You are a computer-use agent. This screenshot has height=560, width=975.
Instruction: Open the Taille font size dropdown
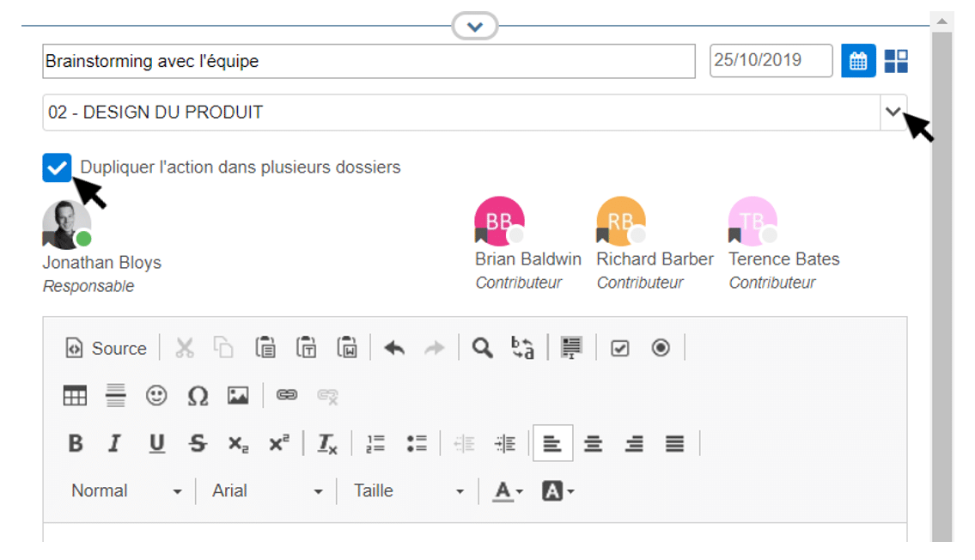(x=409, y=491)
